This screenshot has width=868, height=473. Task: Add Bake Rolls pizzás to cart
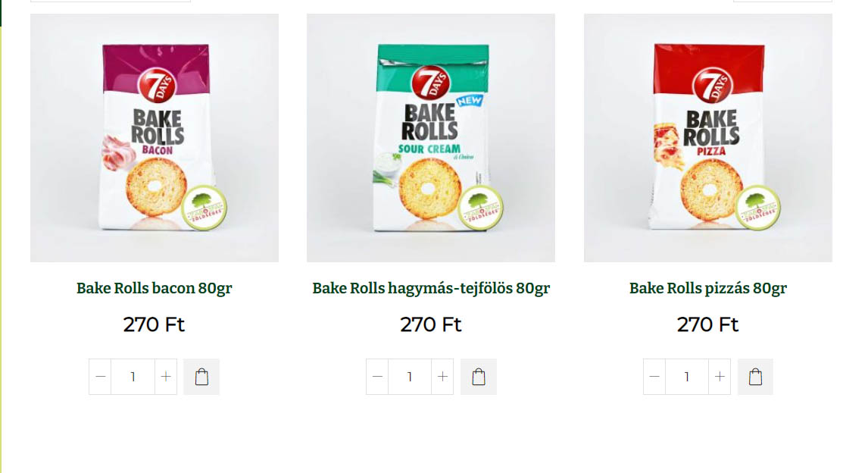[755, 377]
